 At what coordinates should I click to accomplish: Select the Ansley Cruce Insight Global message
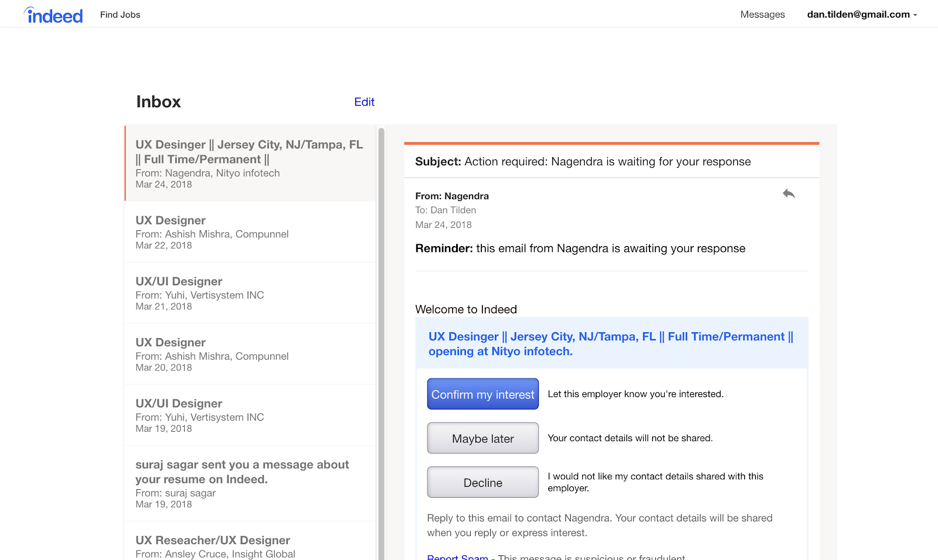point(250,546)
